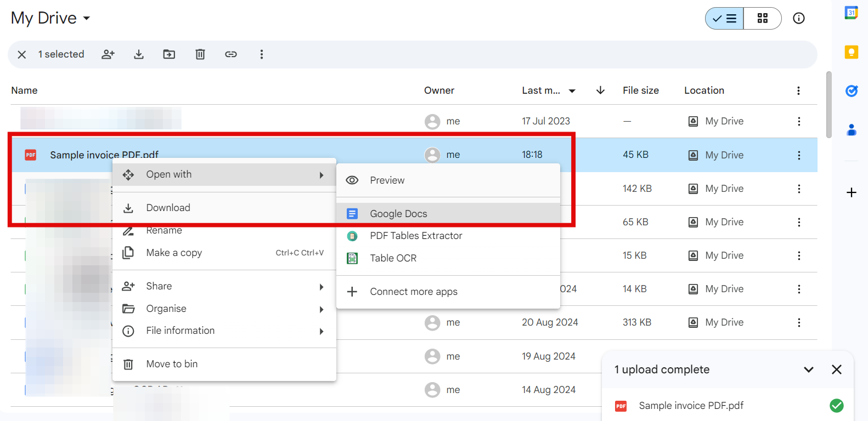The width and height of the screenshot is (868, 421).
Task: Open column options three-dot menu in header
Action: tap(798, 91)
